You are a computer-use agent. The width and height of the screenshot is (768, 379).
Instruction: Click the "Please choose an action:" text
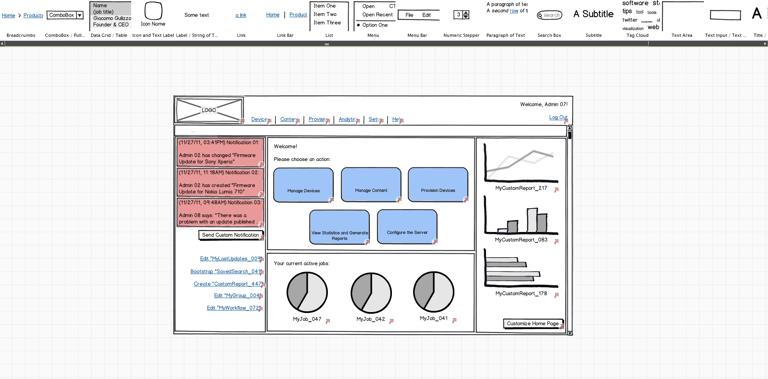point(302,159)
